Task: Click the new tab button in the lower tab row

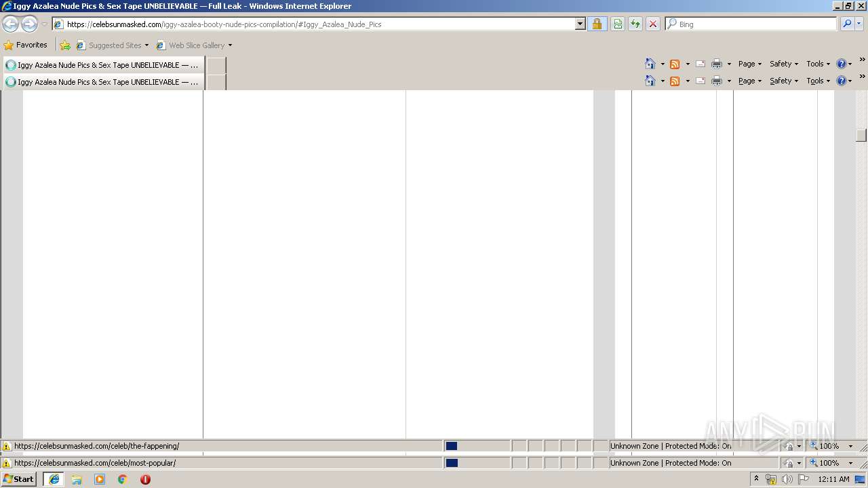Action: [216, 82]
